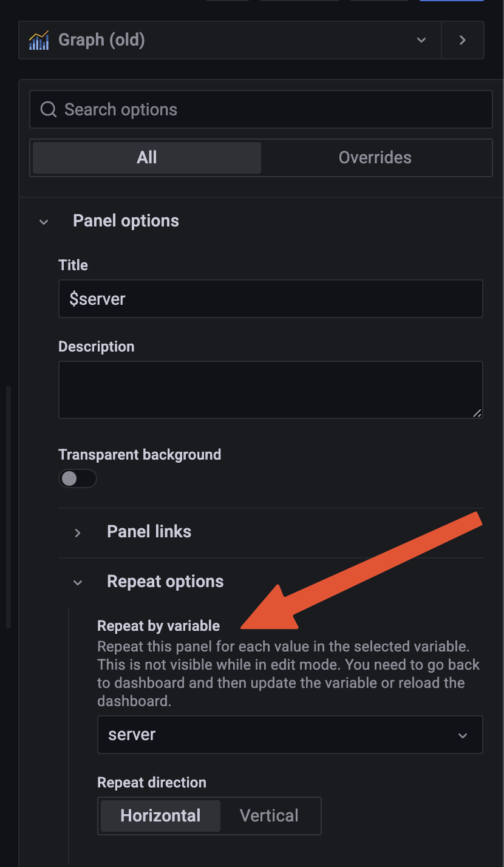Click inside the Description text area

(271, 390)
